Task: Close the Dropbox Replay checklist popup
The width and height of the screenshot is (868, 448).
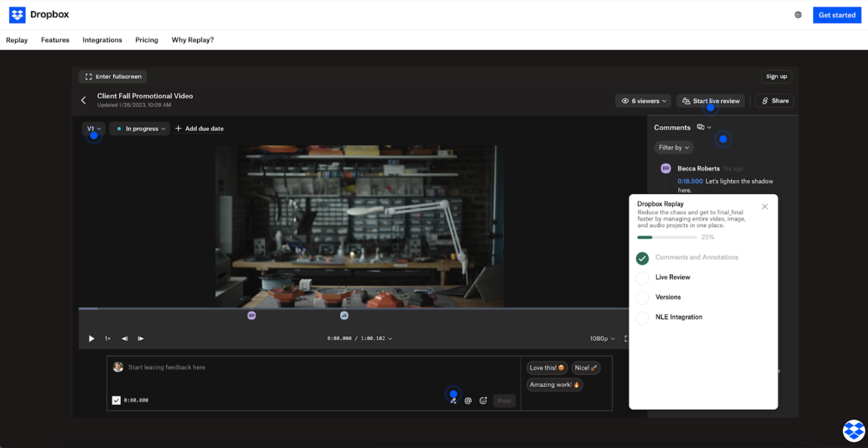Action: pyautogui.click(x=765, y=207)
